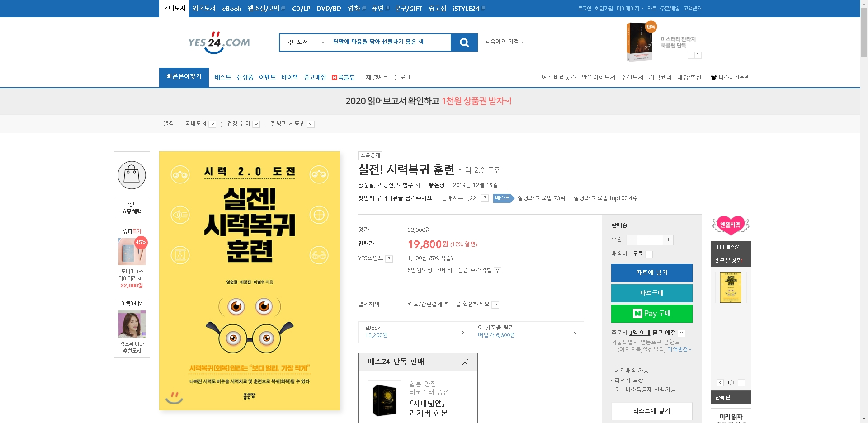Click the 회원가입 link
The image size is (868, 423).
[x=604, y=9]
